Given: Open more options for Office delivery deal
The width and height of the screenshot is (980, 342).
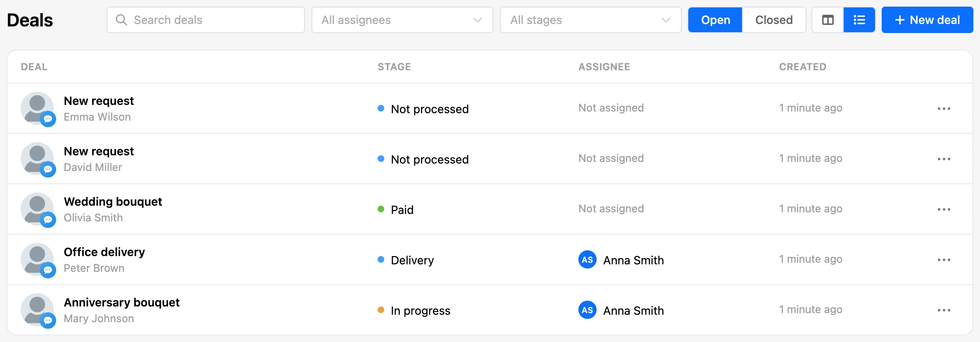Looking at the screenshot, I should pos(944,260).
